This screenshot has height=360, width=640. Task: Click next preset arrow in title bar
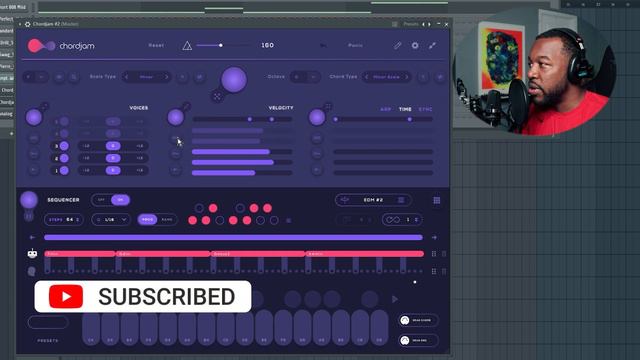pos(429,24)
